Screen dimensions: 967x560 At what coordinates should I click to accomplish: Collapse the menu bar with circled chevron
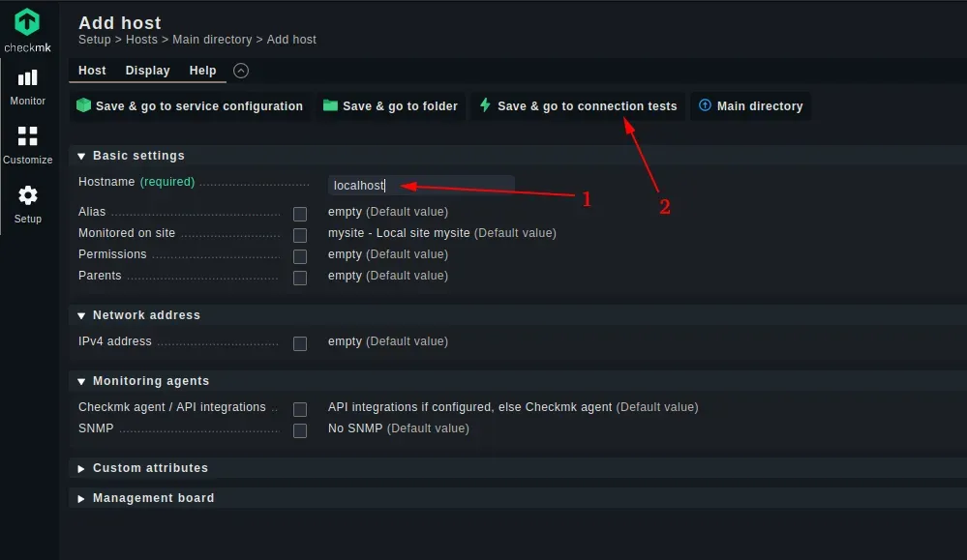(x=241, y=71)
